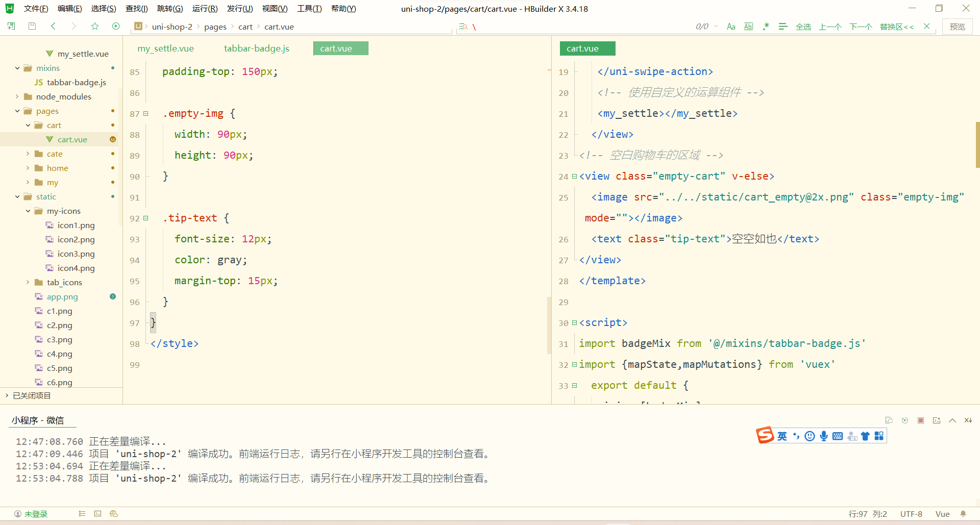Toggle whole-word match search option

coord(748,27)
